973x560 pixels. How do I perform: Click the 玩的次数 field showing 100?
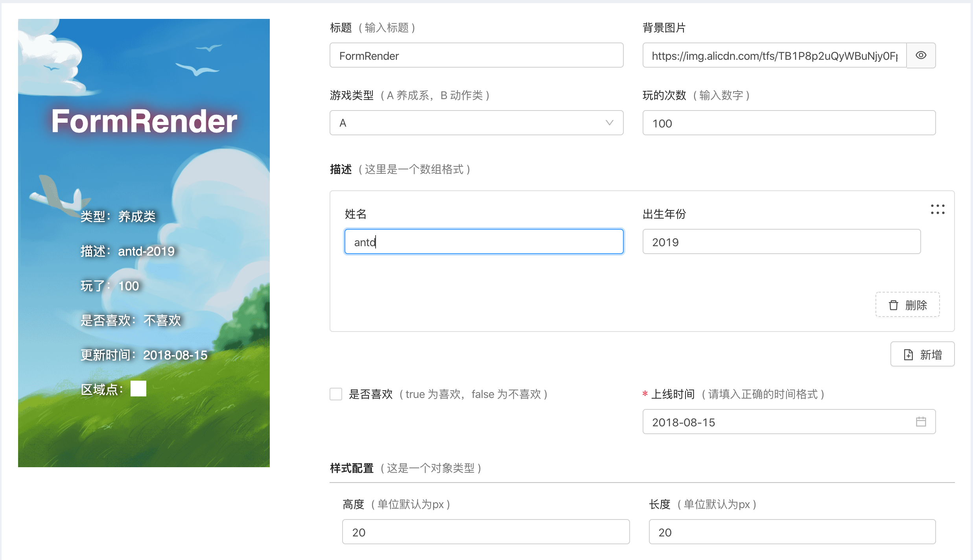[x=789, y=123]
